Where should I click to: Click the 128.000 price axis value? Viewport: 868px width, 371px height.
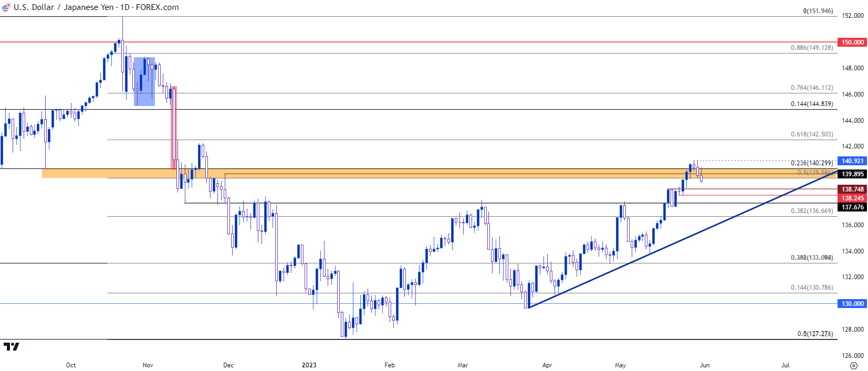tap(853, 330)
